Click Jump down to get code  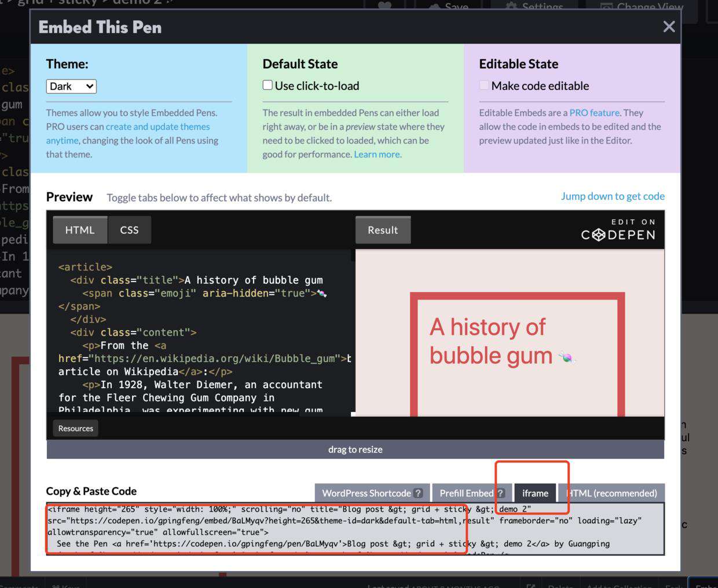[x=613, y=196]
